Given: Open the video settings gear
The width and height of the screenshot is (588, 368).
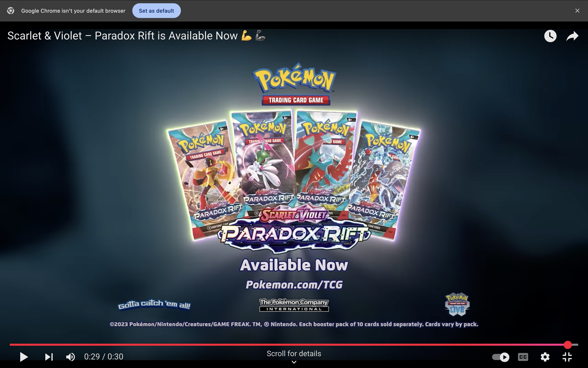Looking at the screenshot, I should click(x=545, y=357).
